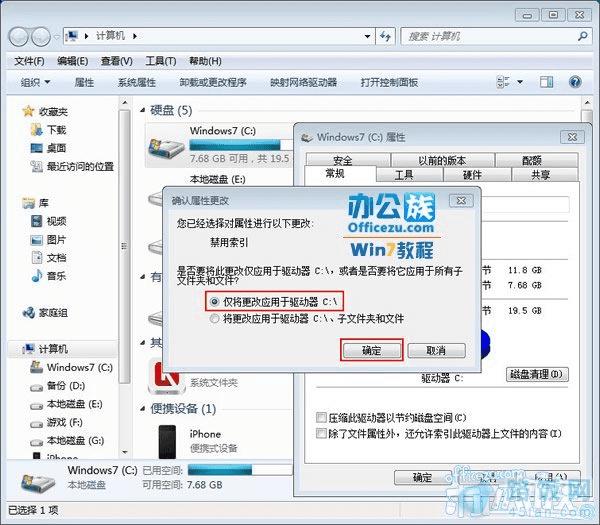The image size is (600, 525).
Task: Click 打开控制面板 in toolbar
Action: tap(389, 82)
